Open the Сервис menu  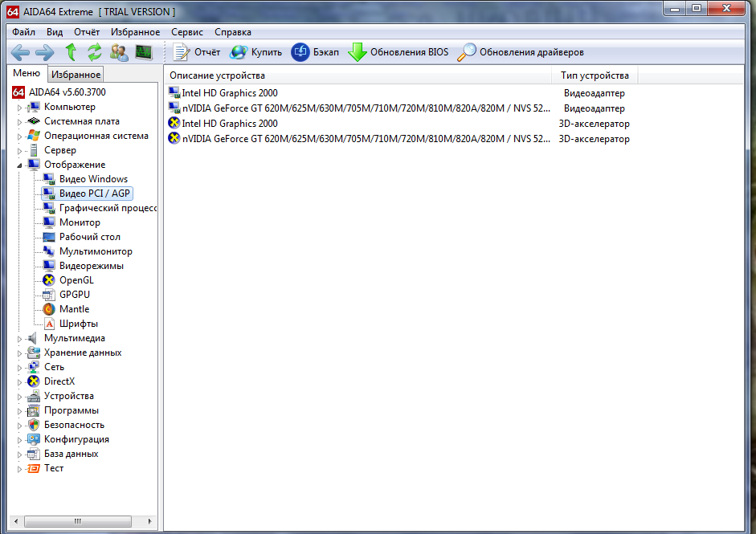(187, 32)
